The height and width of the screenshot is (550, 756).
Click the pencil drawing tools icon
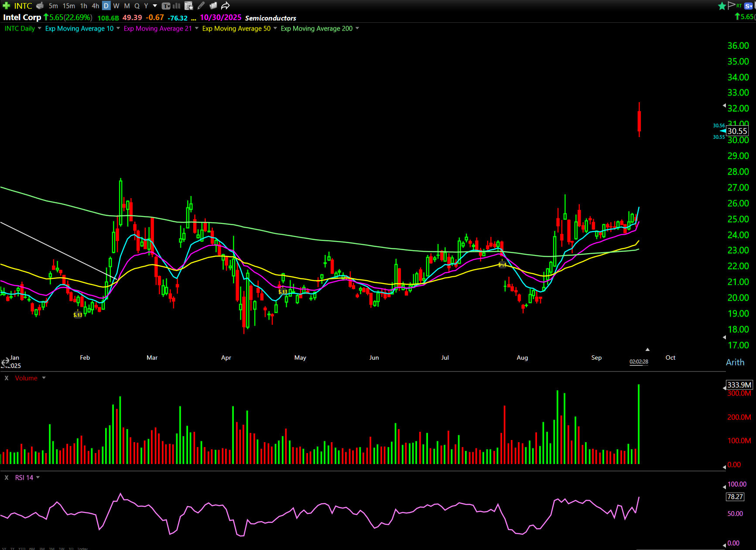coord(201,6)
